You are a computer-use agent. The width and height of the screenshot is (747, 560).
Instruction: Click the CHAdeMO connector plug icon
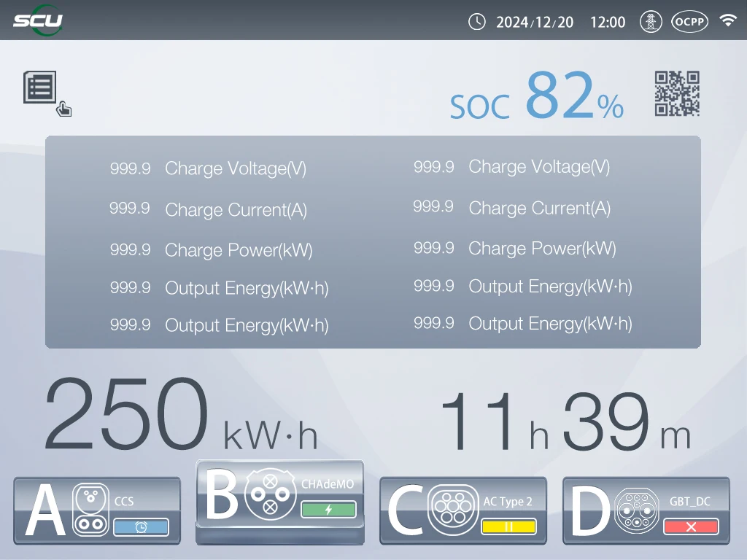point(270,494)
